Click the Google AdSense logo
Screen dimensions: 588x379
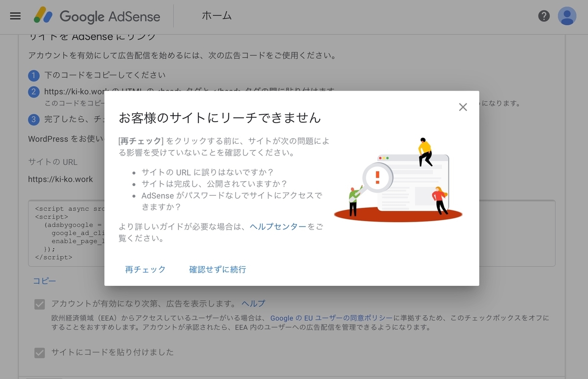coord(97,16)
